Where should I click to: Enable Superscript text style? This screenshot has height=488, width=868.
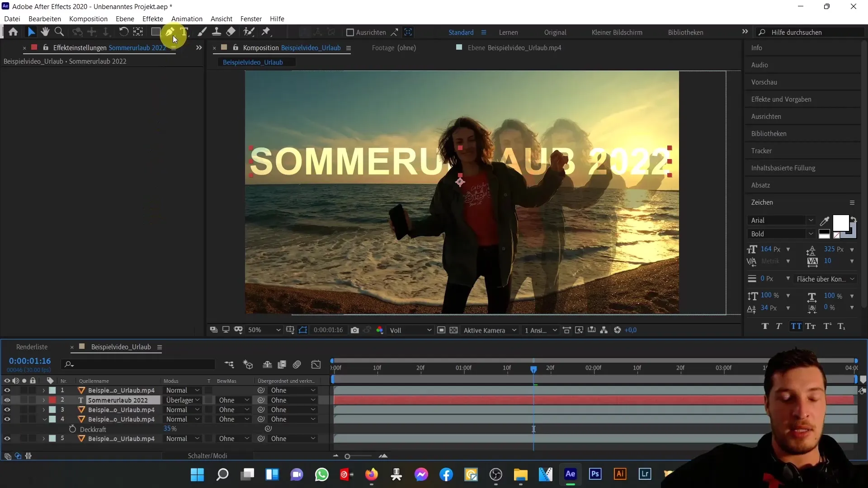pyautogui.click(x=827, y=326)
